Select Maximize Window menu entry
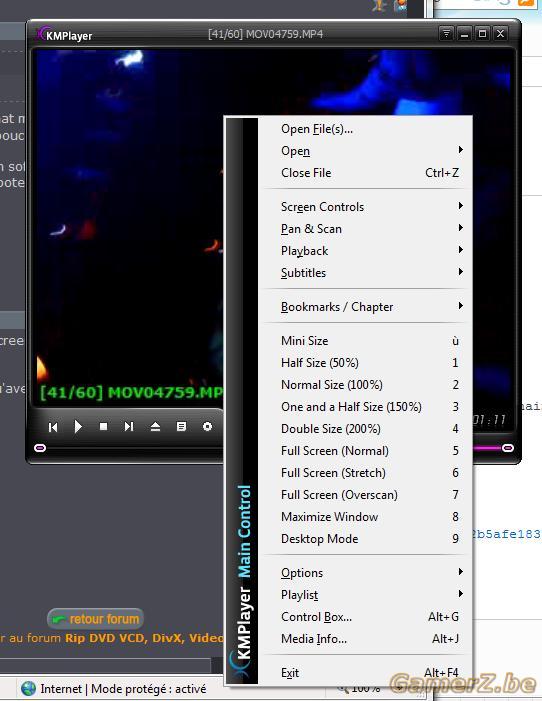Viewport: 542px width, 701px height. click(365, 516)
